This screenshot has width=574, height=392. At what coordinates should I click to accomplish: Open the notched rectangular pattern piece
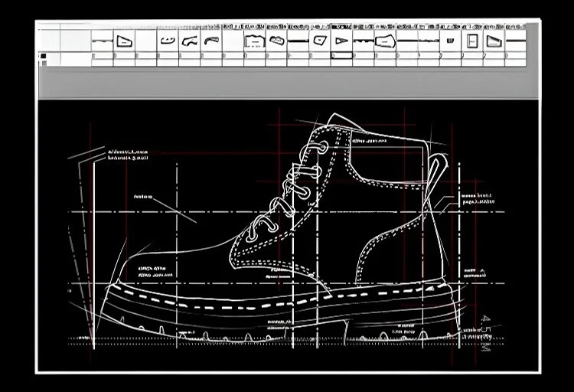[255, 41]
